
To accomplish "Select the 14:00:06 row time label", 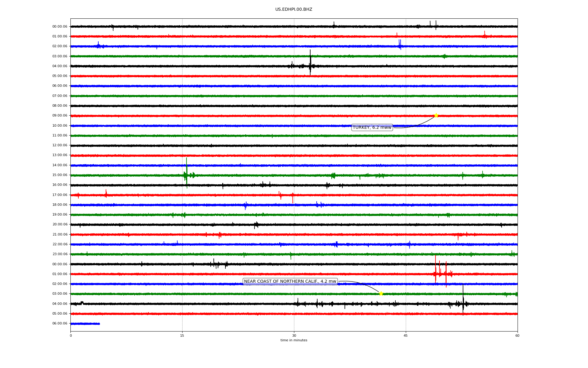I will coord(60,165).
